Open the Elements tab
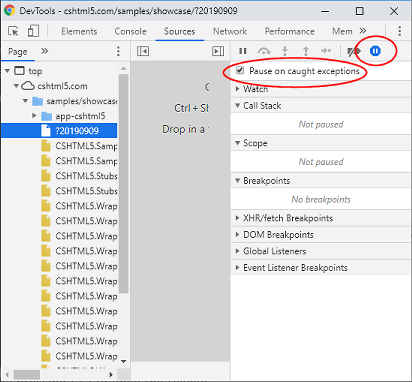Viewport: 412px width, 382px height. tap(79, 31)
